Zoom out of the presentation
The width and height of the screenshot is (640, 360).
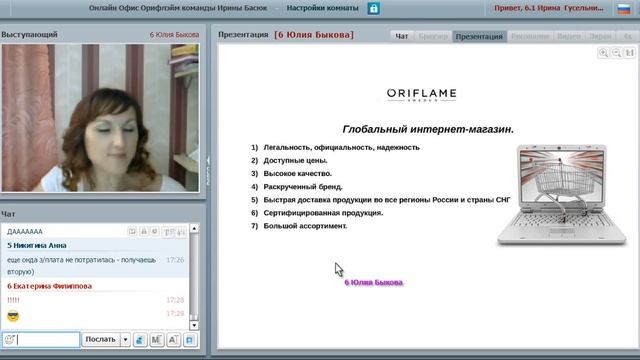pyautogui.click(x=616, y=53)
